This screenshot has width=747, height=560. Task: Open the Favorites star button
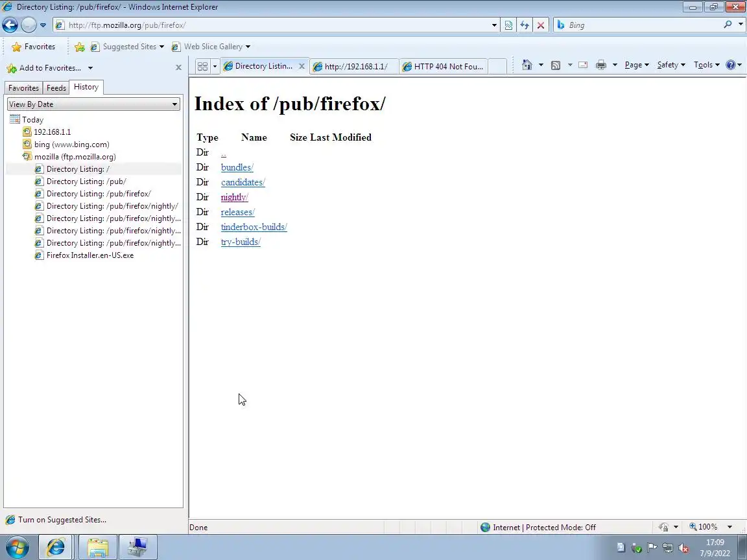pyautogui.click(x=33, y=47)
